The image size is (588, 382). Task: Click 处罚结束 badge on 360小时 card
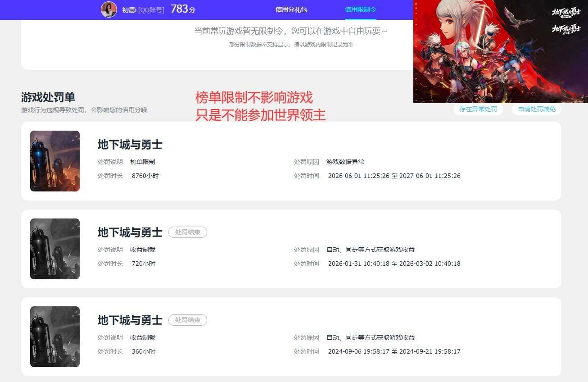188,320
